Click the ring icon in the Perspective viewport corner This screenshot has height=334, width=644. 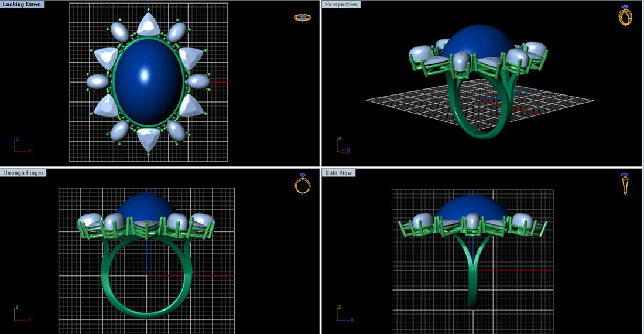click(625, 15)
